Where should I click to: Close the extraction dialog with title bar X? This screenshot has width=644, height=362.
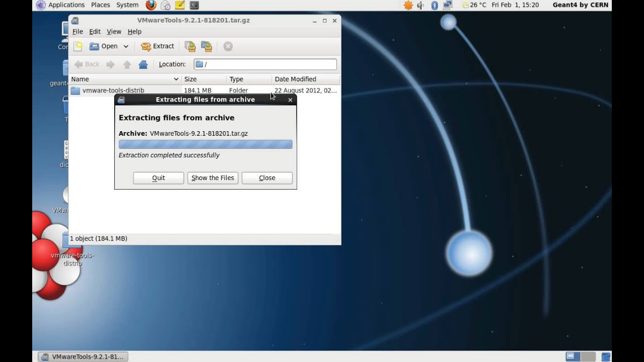pyautogui.click(x=290, y=100)
